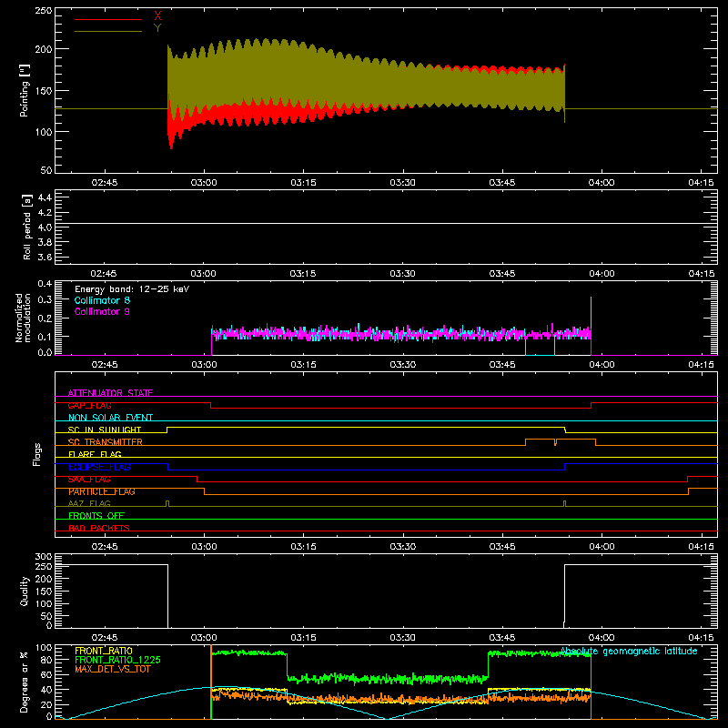Click the Pointing axis title
The width and height of the screenshot is (728, 728).
pos(25,90)
